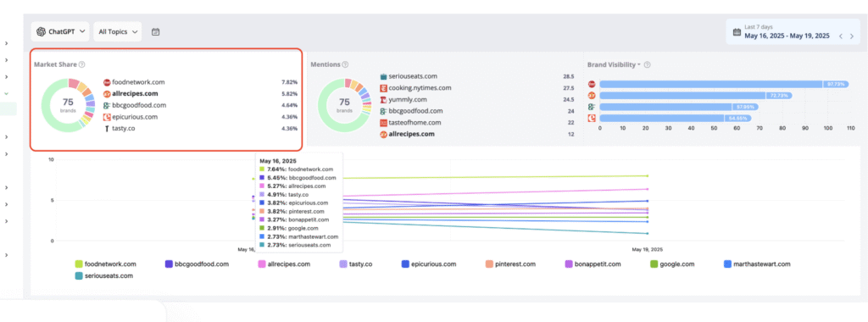868x322 pixels.
Task: Click the epicurious.com favicon in Market Share
Action: pyautogui.click(x=107, y=117)
